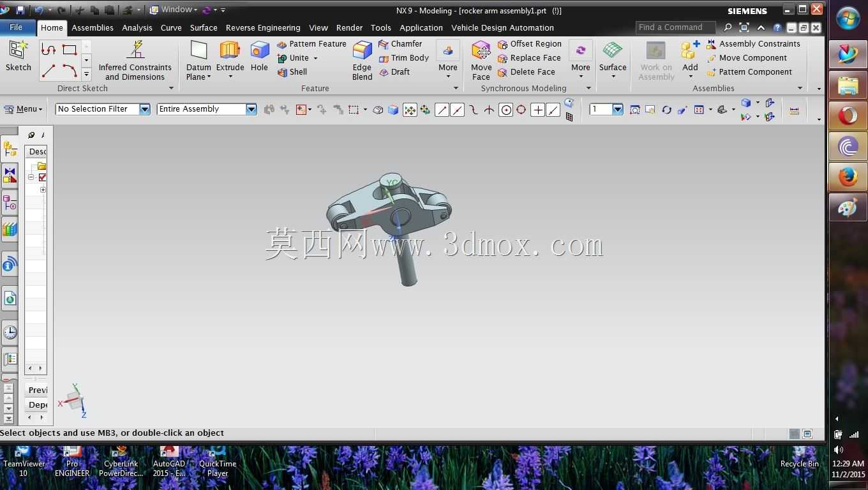Screen dimensions: 868x490
Task: Open the Surface tool
Action: pyautogui.click(x=613, y=61)
